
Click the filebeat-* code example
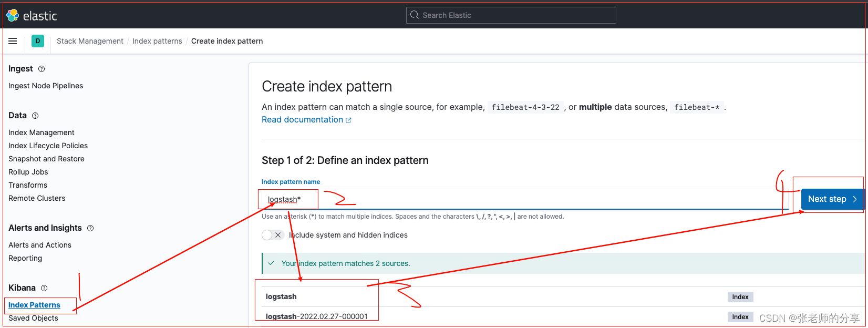click(697, 107)
